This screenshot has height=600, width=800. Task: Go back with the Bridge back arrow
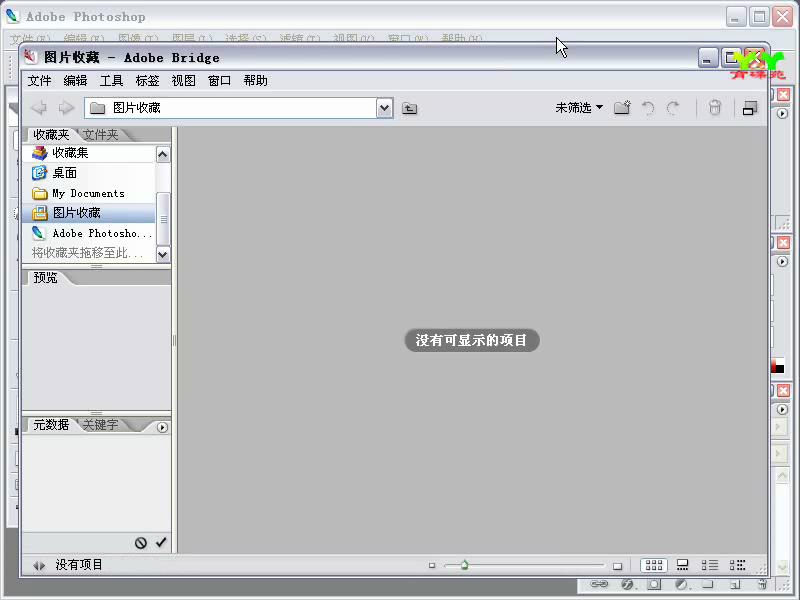(x=39, y=108)
